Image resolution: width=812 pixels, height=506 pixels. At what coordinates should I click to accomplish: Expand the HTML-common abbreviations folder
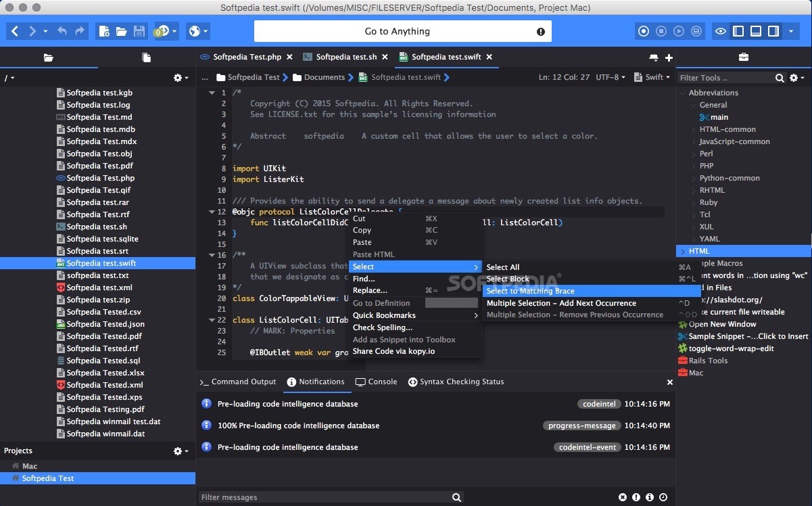tap(694, 129)
